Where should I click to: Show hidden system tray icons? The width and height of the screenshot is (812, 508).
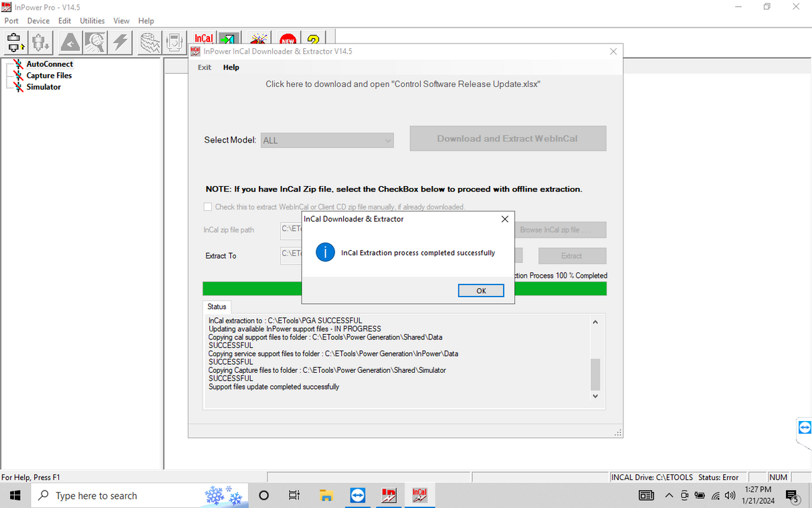tap(669, 496)
